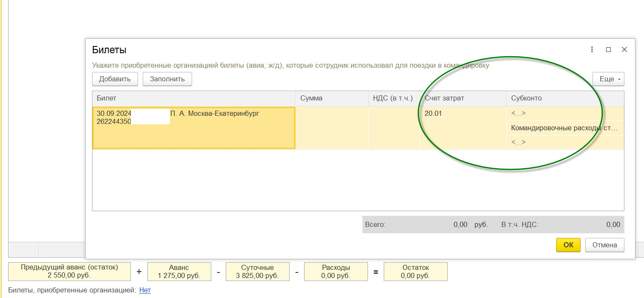Expand the Еще dropdown menu
The width and height of the screenshot is (644, 298).
click(x=608, y=79)
